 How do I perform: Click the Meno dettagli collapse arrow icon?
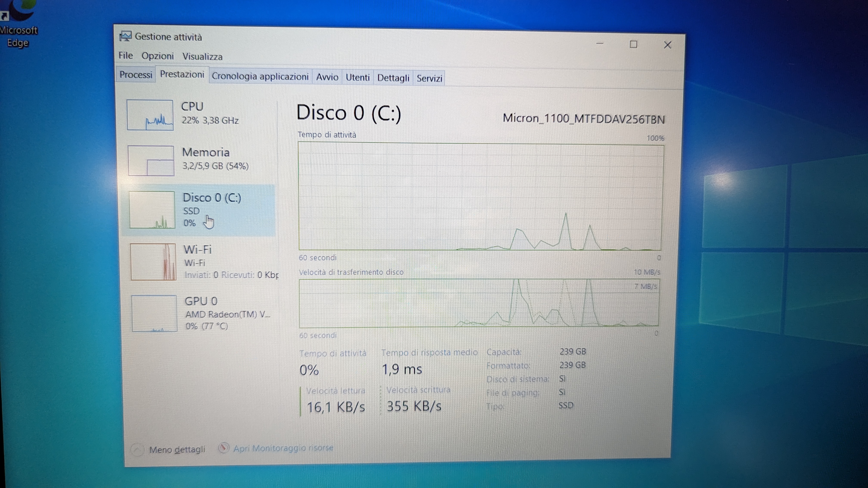(x=137, y=450)
